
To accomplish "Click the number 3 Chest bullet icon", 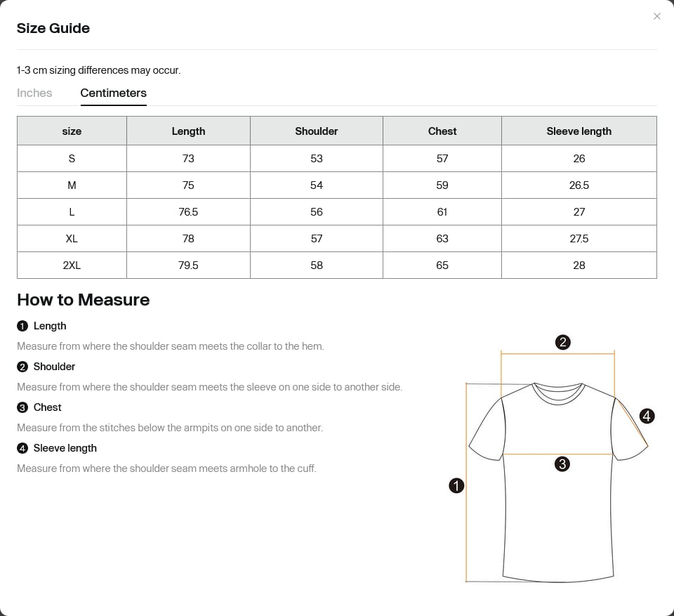I will [x=22, y=407].
